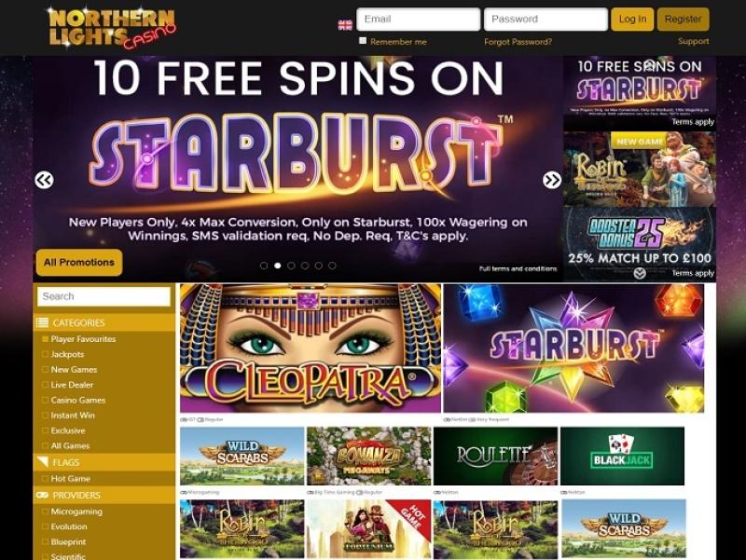Open the Forgot Password link
This screenshot has height=560, width=746.
tap(518, 42)
